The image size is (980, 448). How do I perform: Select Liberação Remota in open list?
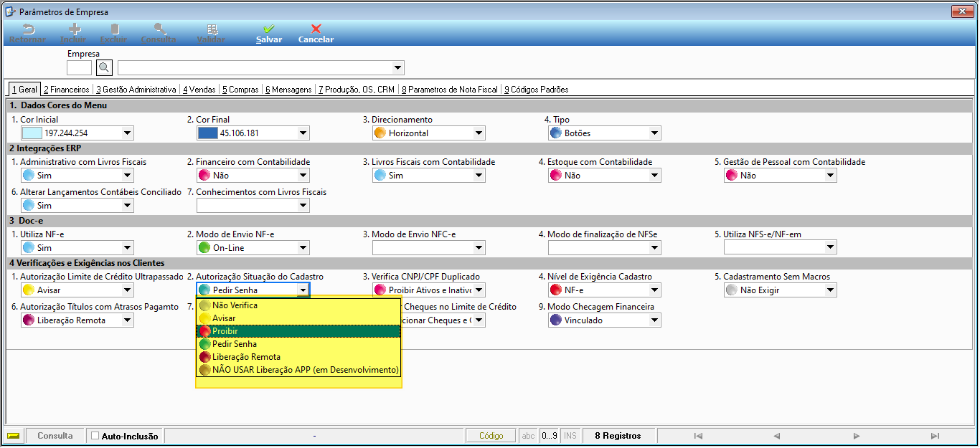coord(298,357)
